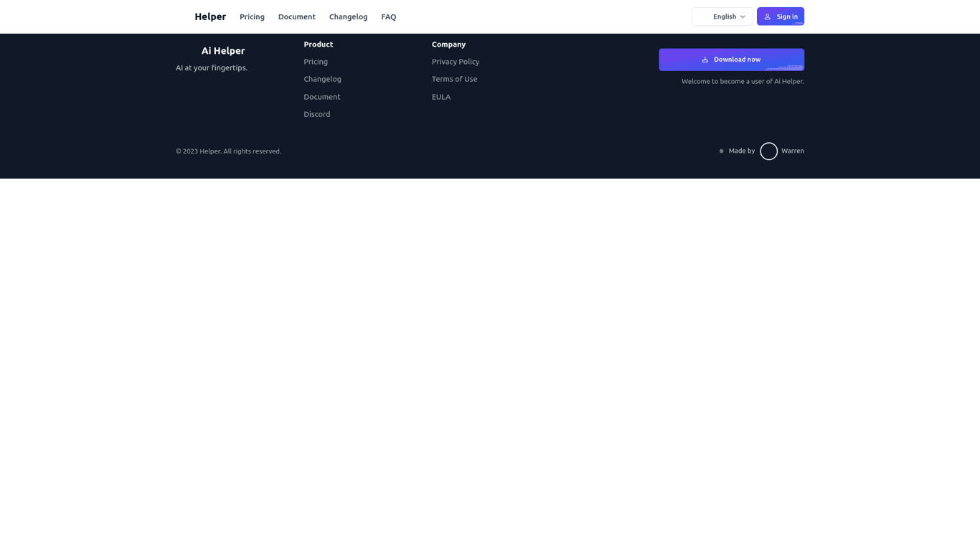Click the chevron next to English
Viewport: 980px width, 551px height.
click(742, 17)
